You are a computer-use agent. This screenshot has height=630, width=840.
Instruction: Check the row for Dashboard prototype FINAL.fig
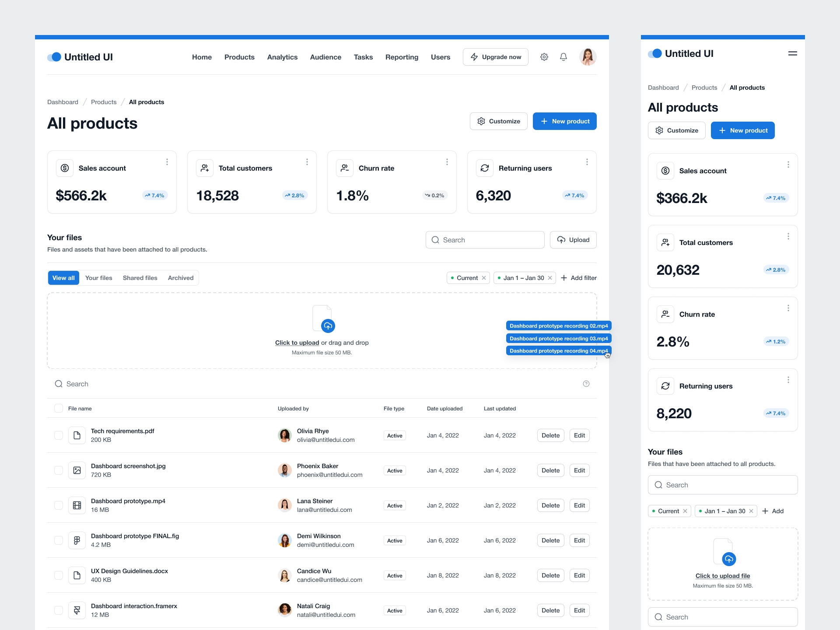58,540
